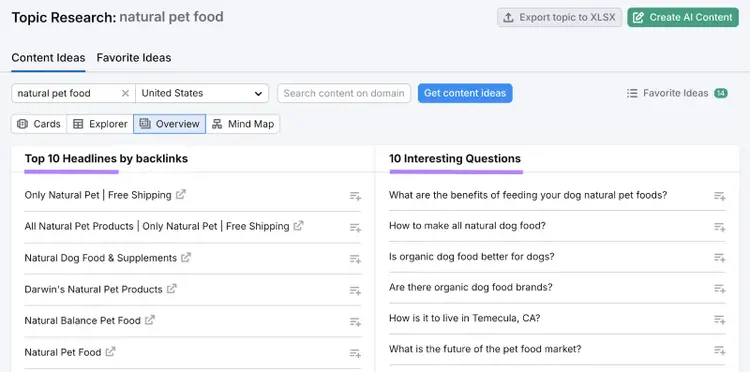The height and width of the screenshot is (372, 750).
Task: Click the Get content ideas button
Action: pyautogui.click(x=465, y=93)
